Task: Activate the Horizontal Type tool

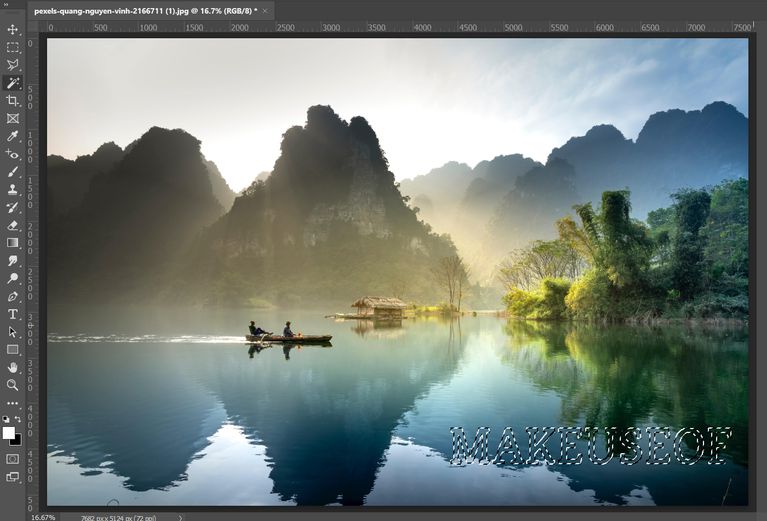Action: (13, 314)
